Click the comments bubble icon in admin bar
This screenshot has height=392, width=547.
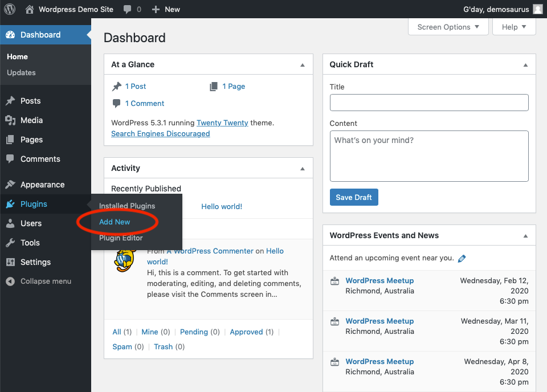(x=127, y=10)
